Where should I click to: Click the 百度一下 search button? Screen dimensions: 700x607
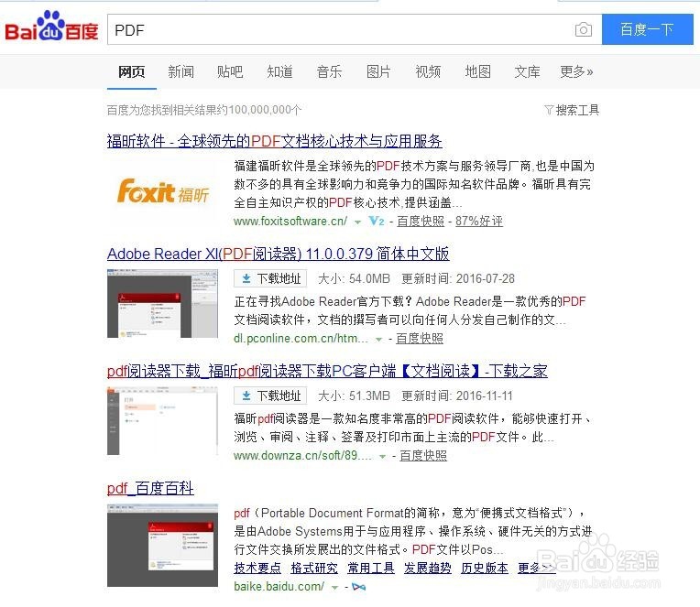(648, 29)
